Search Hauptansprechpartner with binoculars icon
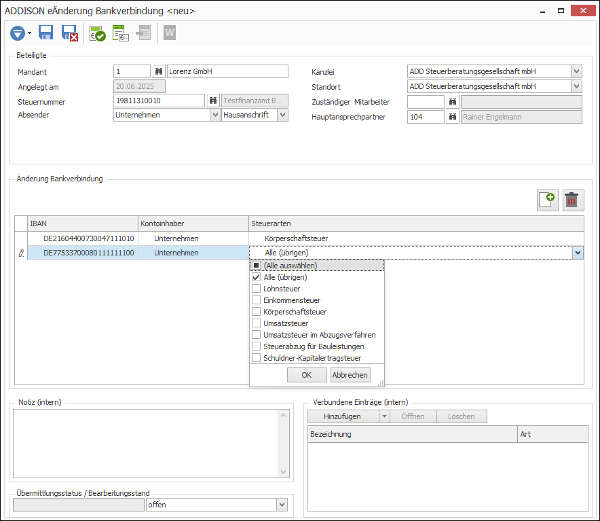Image resolution: width=600 pixels, height=521 pixels. (452, 117)
